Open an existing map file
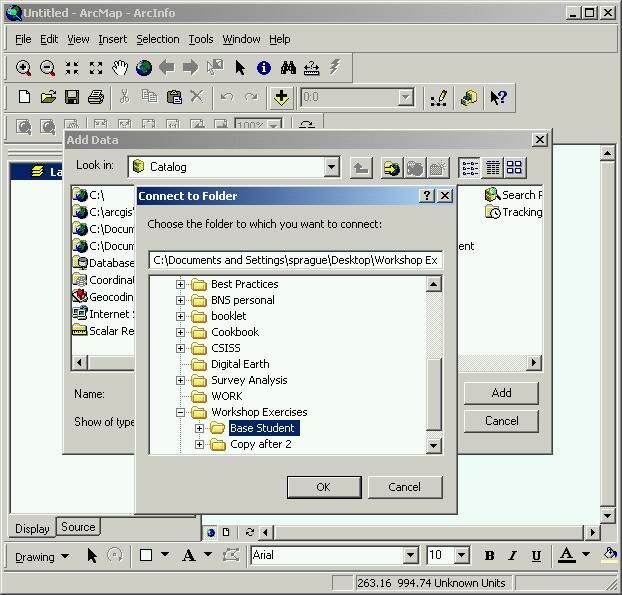The height and width of the screenshot is (595, 622). 48,97
